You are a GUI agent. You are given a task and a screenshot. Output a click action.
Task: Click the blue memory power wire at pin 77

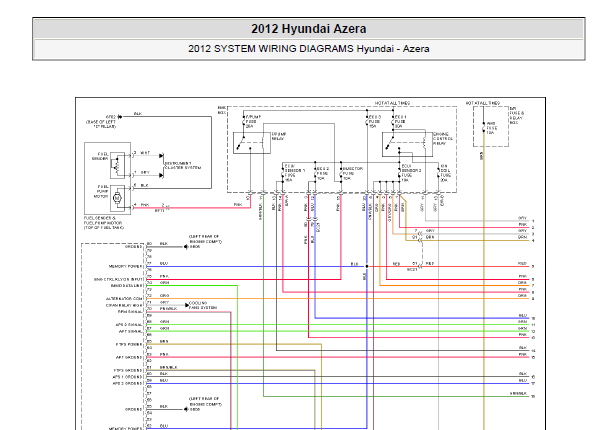[256, 266]
